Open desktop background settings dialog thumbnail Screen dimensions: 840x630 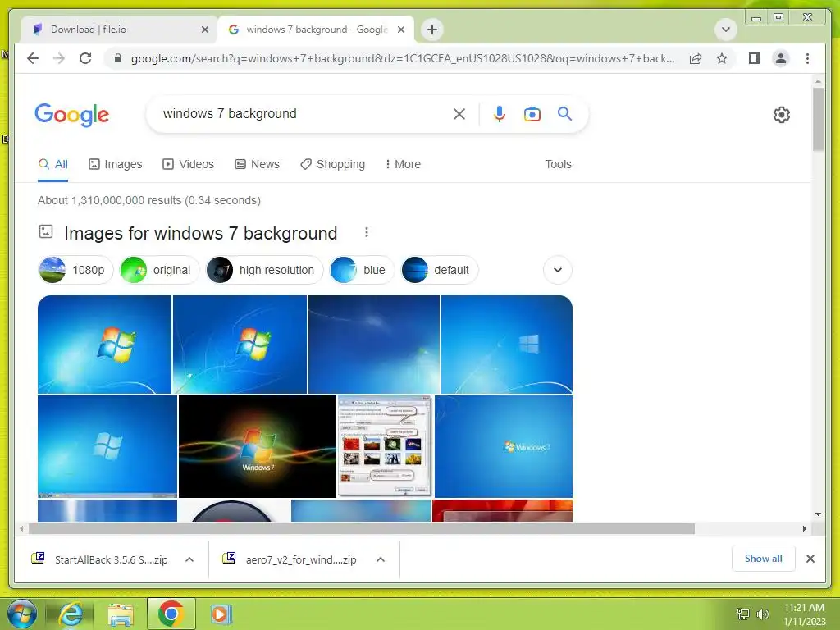click(385, 447)
